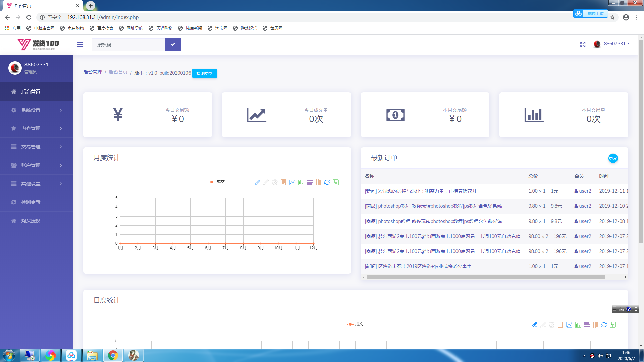Switch monthly chart to bar type
The height and width of the screenshot is (362, 644).
click(301, 182)
